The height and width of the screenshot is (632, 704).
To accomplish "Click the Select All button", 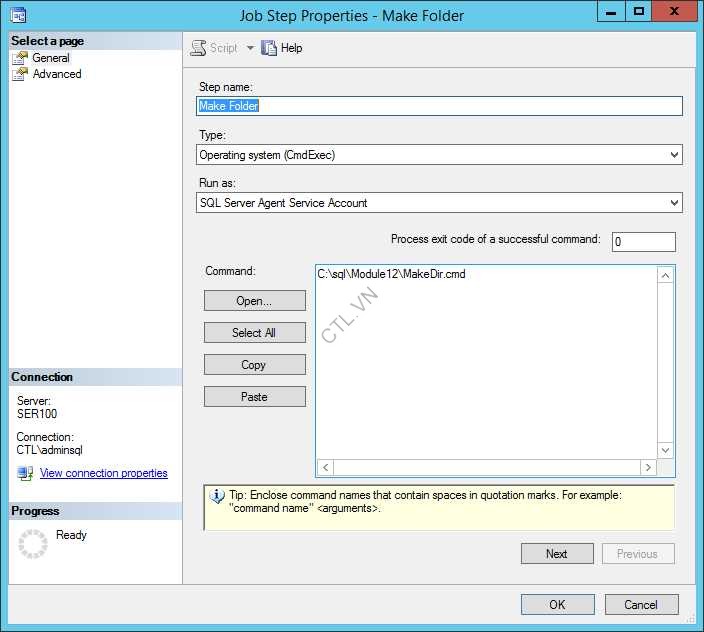I will pyautogui.click(x=255, y=333).
